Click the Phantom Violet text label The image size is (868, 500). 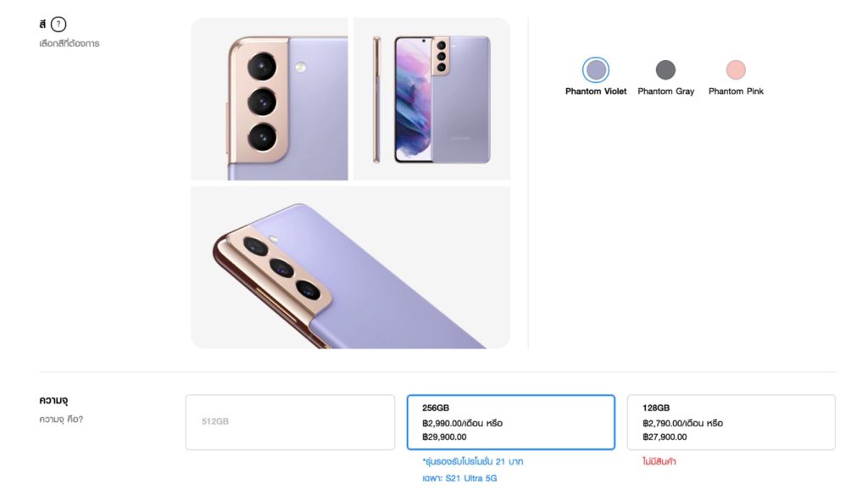(596, 92)
